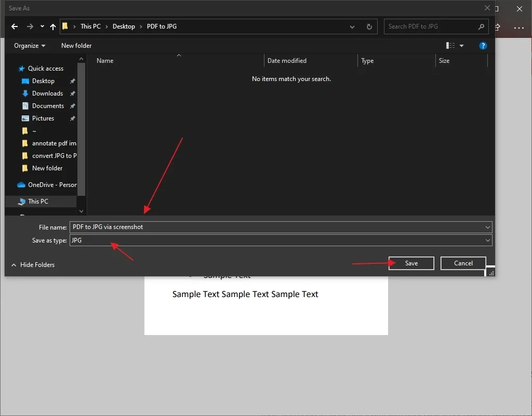Expand the Save as type dropdown
This screenshot has width=532, height=416.
487,240
